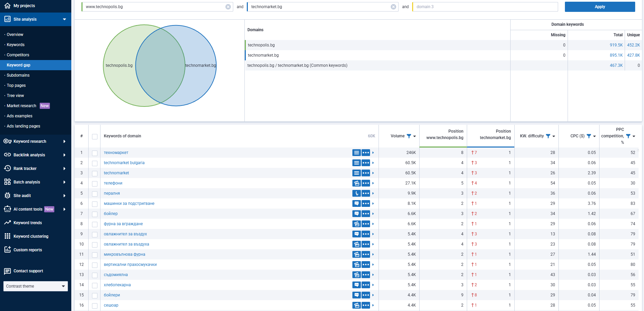
Task: Open the Subdomains menu item
Action: click(18, 75)
